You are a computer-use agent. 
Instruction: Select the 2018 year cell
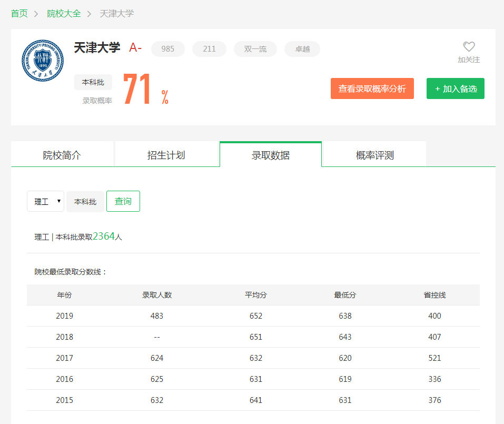pyautogui.click(x=64, y=337)
